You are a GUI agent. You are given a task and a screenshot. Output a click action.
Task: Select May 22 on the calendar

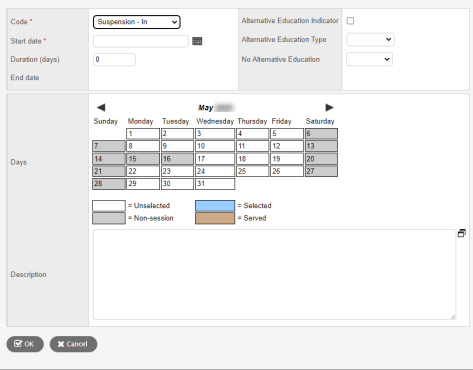pos(143,171)
